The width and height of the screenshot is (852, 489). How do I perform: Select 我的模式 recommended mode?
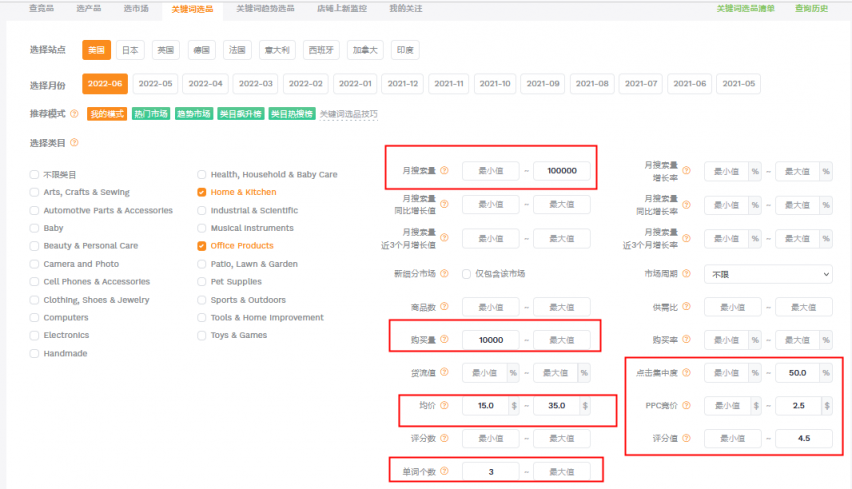click(x=107, y=114)
